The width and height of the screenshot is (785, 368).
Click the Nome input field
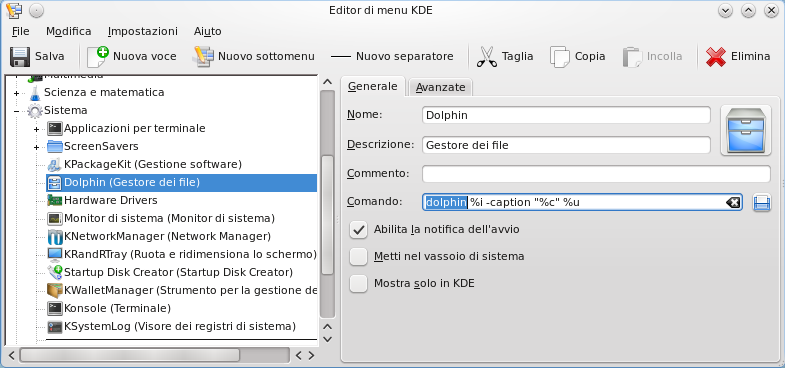pos(566,115)
